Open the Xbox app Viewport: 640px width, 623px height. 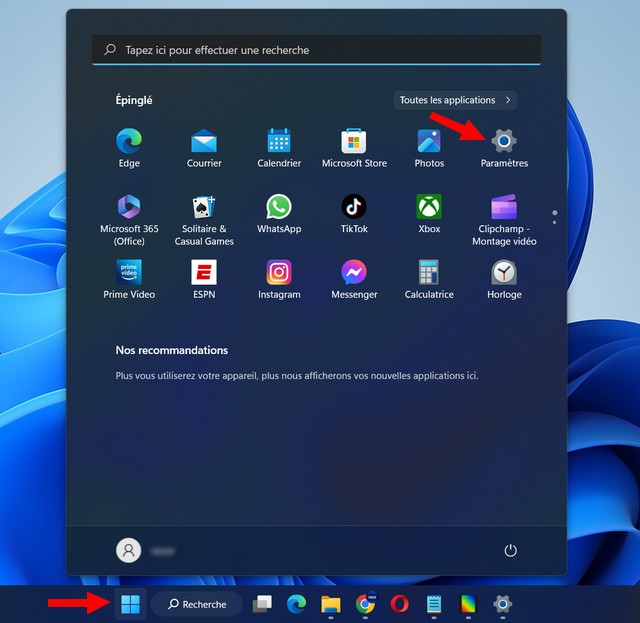429,214
